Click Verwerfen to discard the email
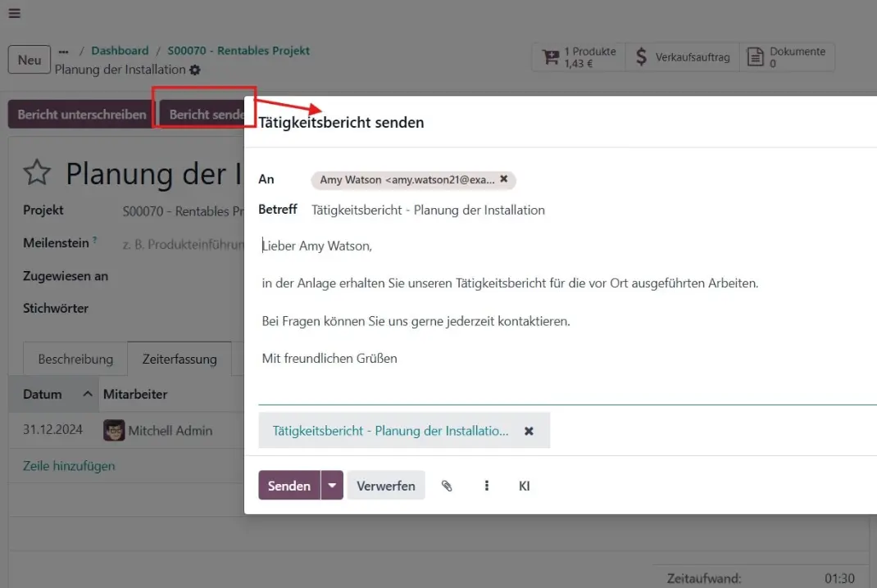Viewport: 877px width, 588px height. pyautogui.click(x=385, y=486)
